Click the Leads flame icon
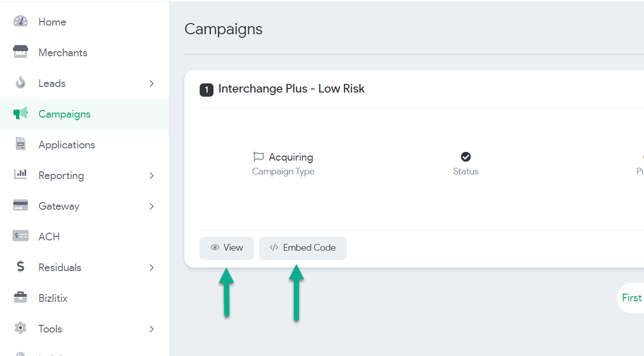Image resolution: width=644 pixels, height=356 pixels. pyautogui.click(x=20, y=83)
